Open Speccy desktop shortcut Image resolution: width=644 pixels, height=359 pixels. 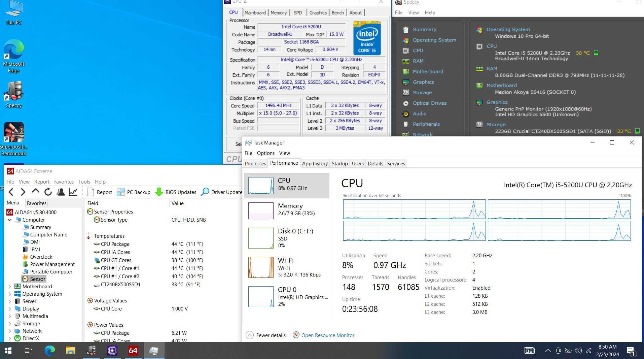coord(14,95)
